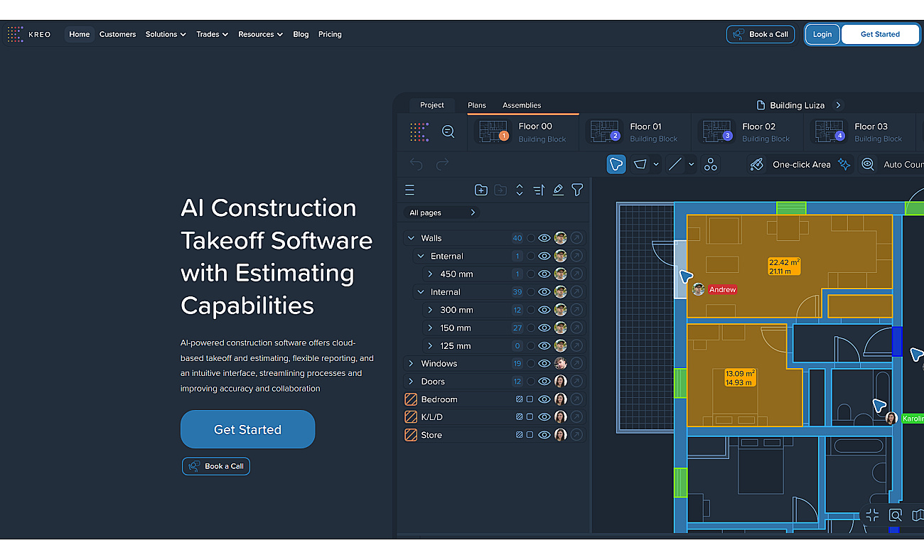Click the Login button
This screenshot has width=924, height=560.
(822, 34)
